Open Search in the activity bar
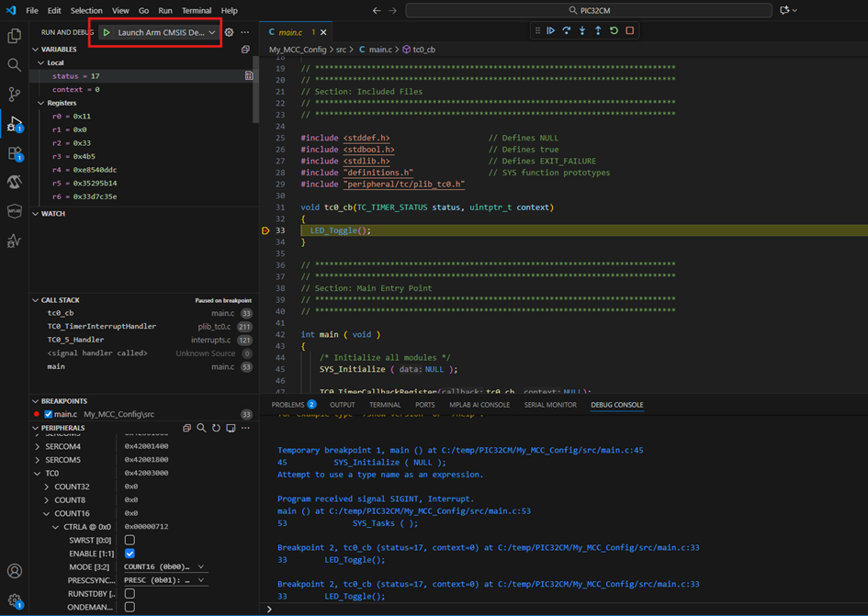 coord(14,64)
